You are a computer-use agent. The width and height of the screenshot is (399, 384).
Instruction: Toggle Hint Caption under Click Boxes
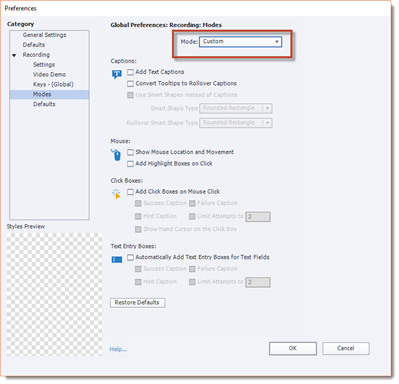pos(138,216)
